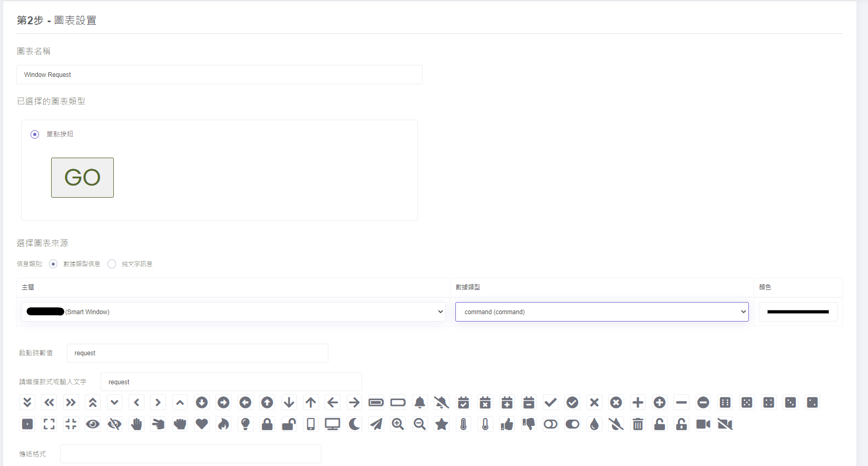Viewport: 868px width, 466px height.
Task: Click the Window Request chart name field
Action: (219, 75)
